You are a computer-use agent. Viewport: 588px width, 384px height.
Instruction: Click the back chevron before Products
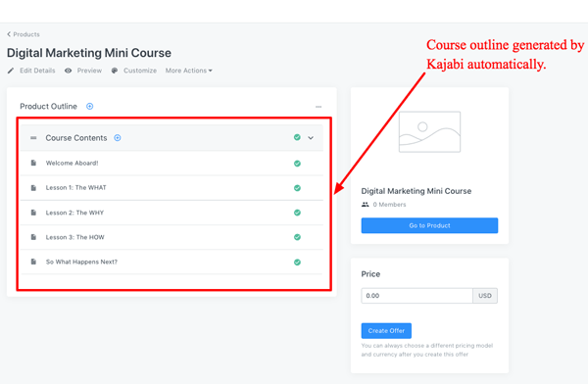9,34
